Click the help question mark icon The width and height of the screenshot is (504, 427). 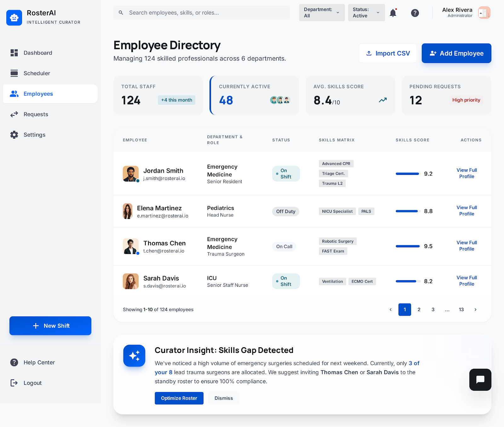tap(415, 13)
